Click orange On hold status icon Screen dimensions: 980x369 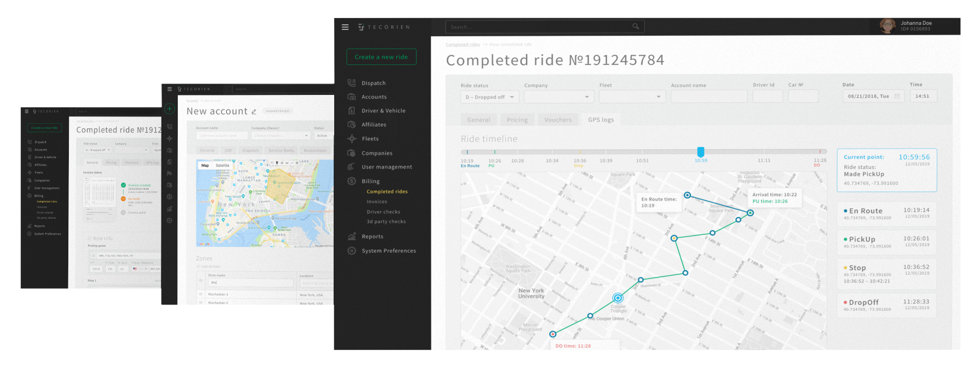pos(123,199)
